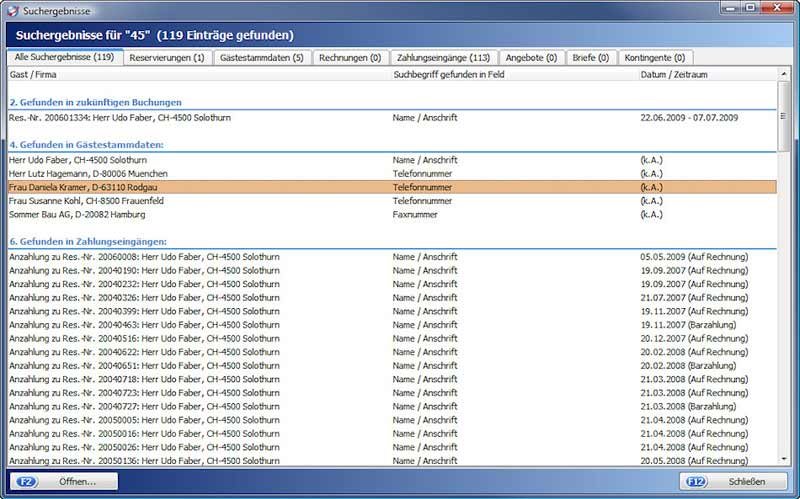Screen dimensions: 800x499
Task: Click the scrollbar down arrow
Action: pos(784,459)
